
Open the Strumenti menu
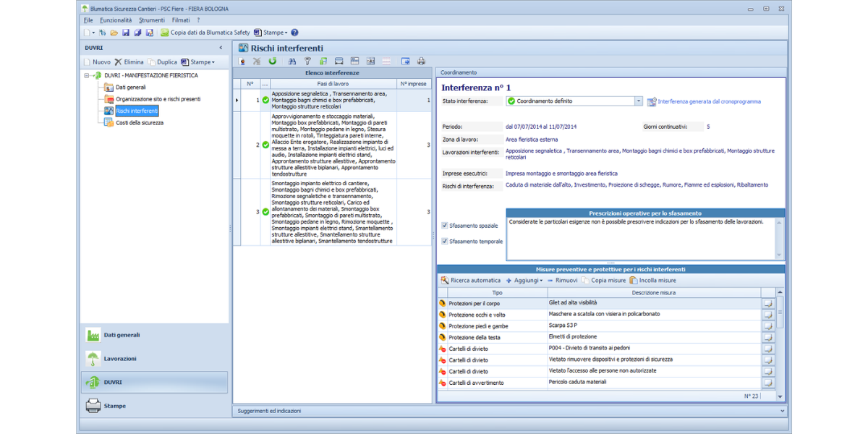coord(152,20)
